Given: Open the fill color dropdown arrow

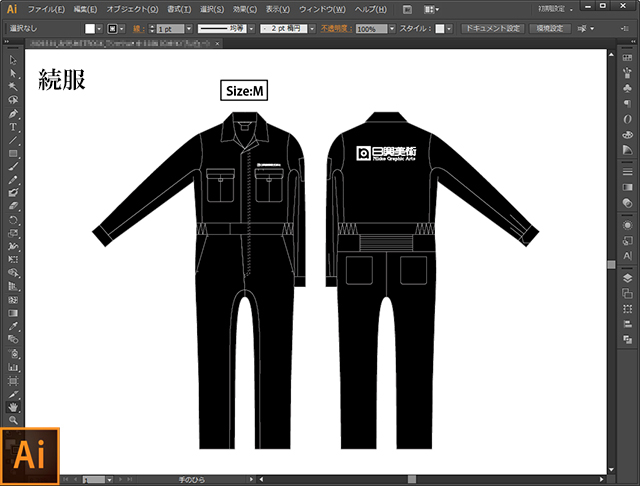Looking at the screenshot, I should coord(99,29).
